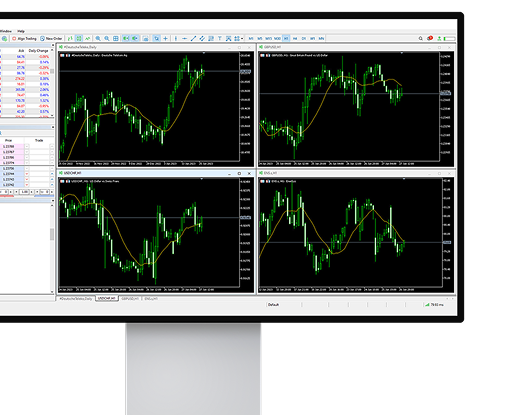Select the Fibonacci Retracement tool
This screenshot has width=509, height=415.
point(211,39)
